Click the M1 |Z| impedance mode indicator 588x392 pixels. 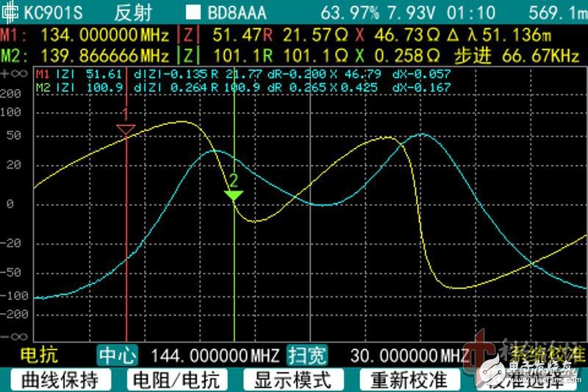(x=189, y=35)
